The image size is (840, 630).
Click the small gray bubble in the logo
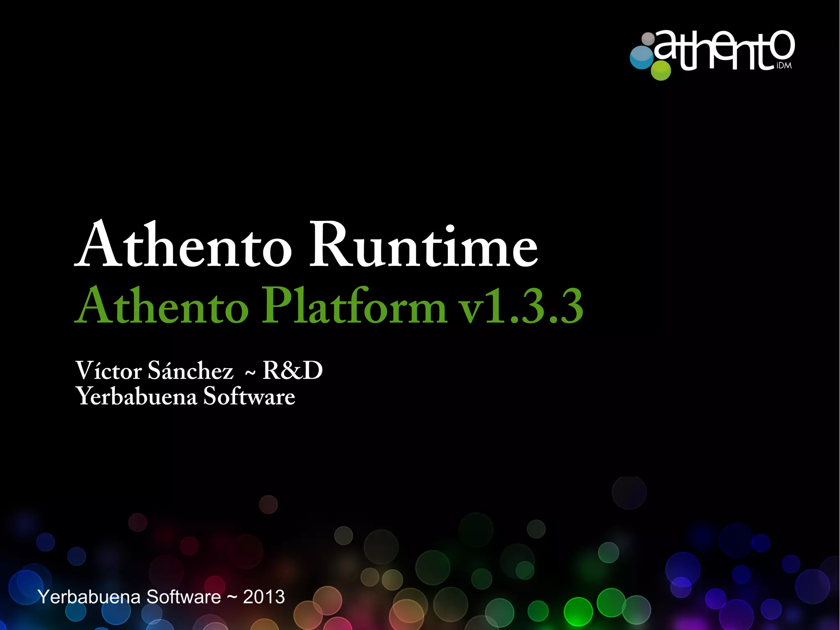[x=648, y=39]
